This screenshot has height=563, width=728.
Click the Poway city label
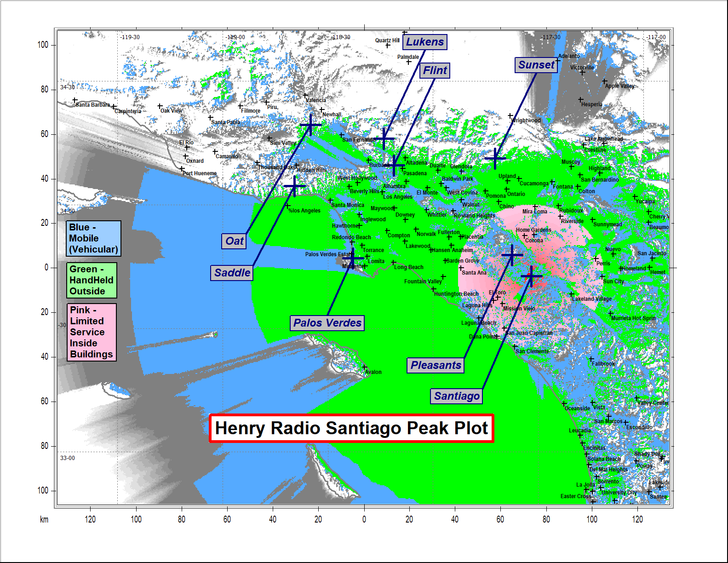(645, 466)
